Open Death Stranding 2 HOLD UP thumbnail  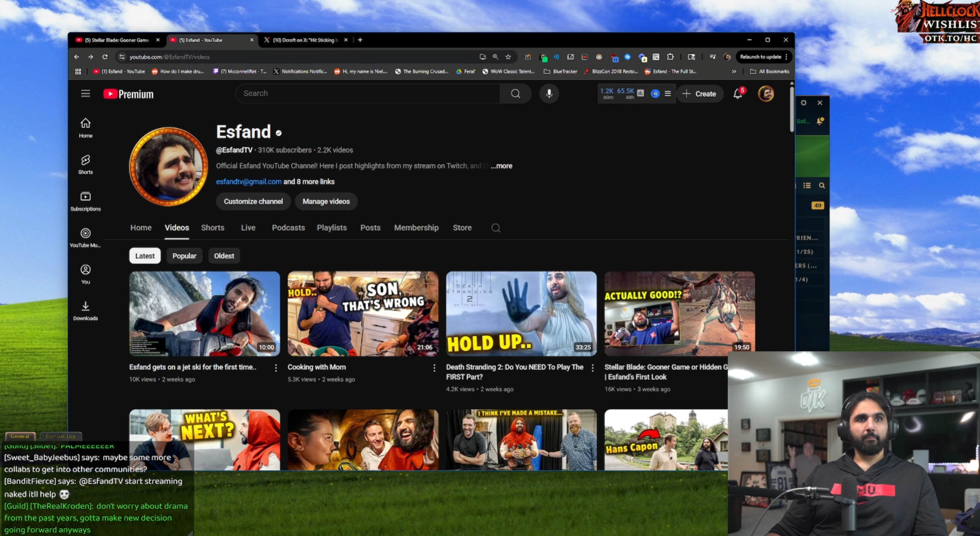(x=521, y=314)
